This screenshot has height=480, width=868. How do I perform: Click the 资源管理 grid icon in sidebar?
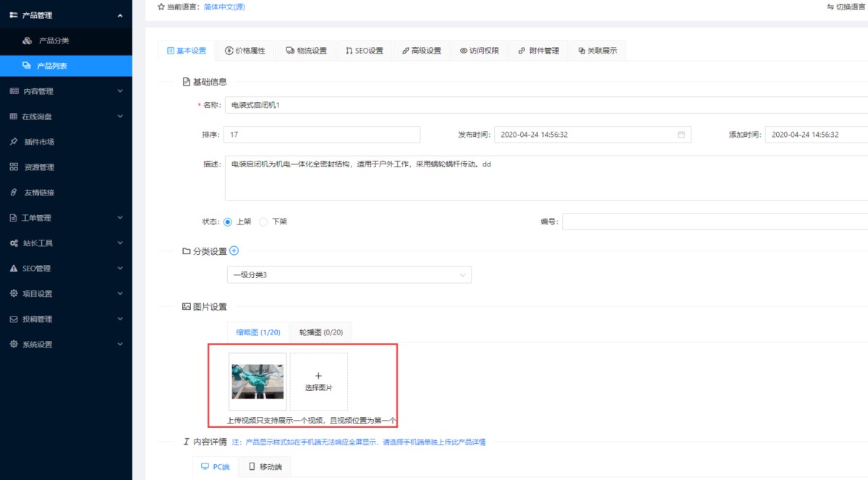[14, 167]
